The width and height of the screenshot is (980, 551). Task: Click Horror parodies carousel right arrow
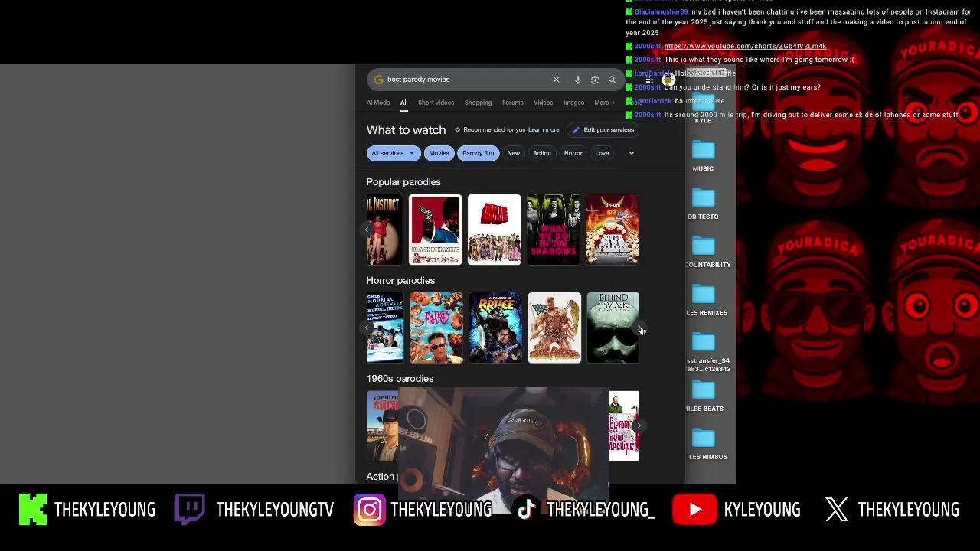pyautogui.click(x=639, y=328)
